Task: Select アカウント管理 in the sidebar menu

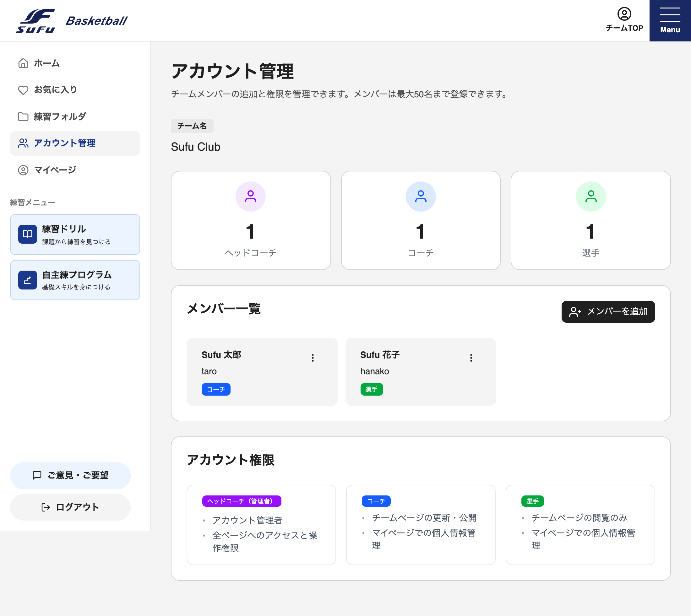Action: coord(64,143)
